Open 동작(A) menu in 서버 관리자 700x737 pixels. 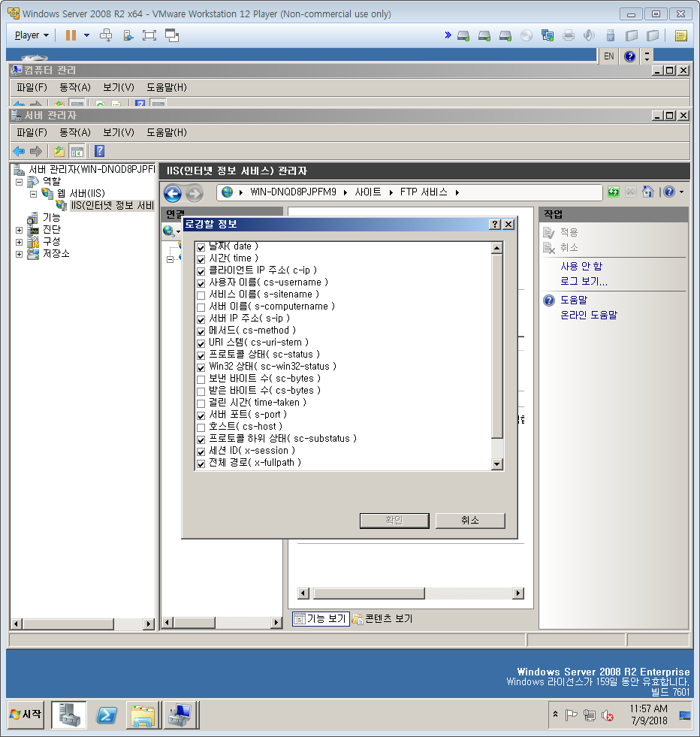pyautogui.click(x=74, y=132)
